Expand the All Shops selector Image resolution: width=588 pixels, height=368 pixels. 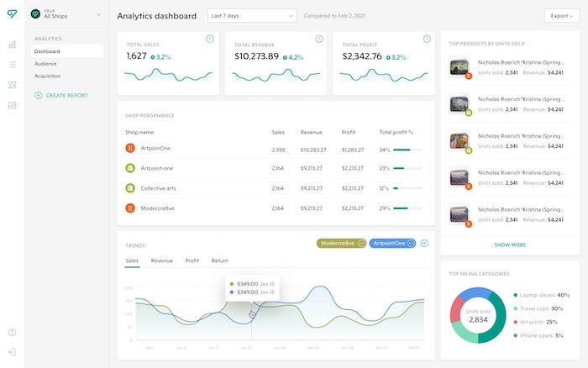(x=98, y=15)
